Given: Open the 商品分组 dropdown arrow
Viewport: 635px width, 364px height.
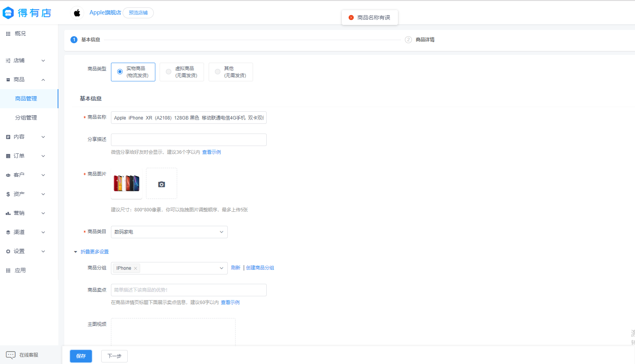Looking at the screenshot, I should 222,268.
